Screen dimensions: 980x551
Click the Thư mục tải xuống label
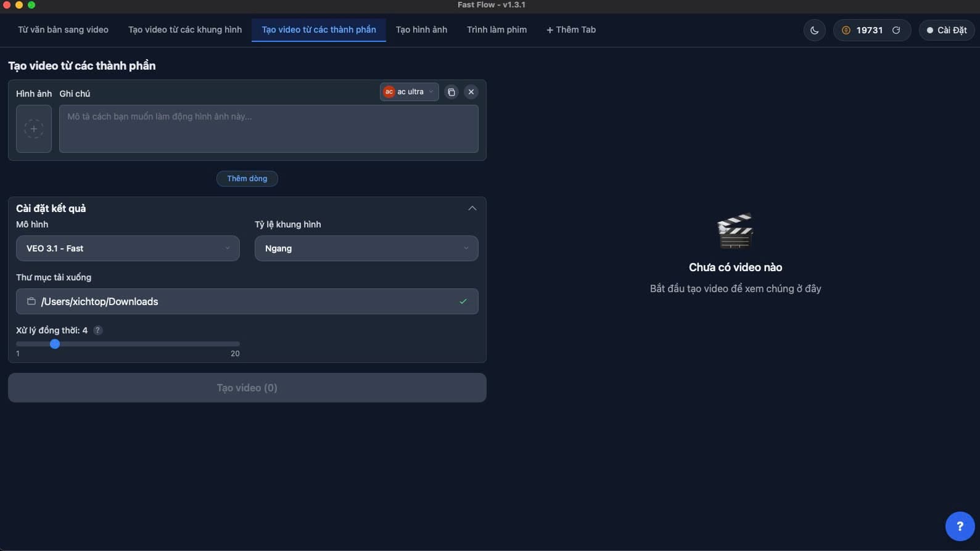tap(54, 277)
